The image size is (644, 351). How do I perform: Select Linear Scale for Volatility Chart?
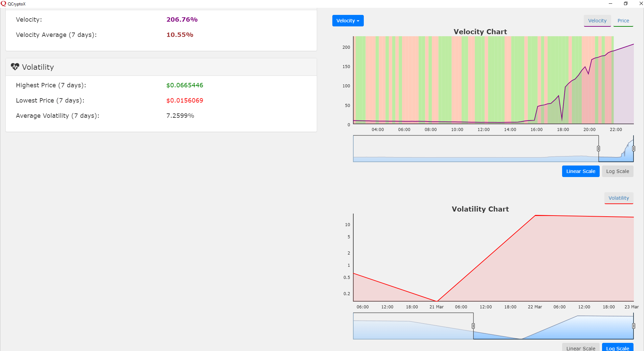point(581,347)
